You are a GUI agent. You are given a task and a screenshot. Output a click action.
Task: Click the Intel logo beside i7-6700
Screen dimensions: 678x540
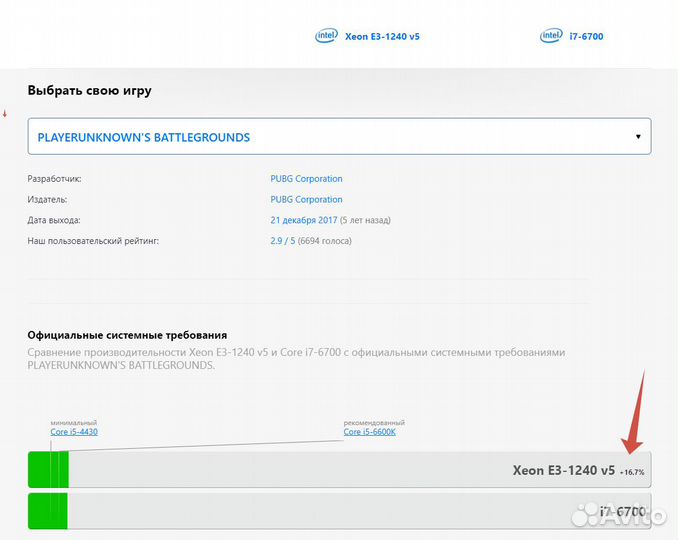click(x=551, y=36)
